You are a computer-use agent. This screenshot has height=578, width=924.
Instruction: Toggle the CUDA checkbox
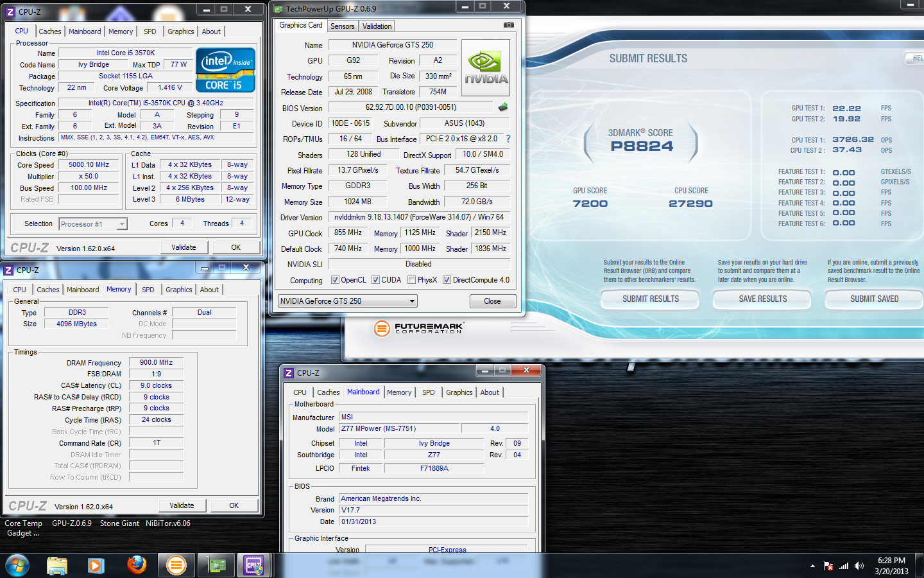click(375, 280)
